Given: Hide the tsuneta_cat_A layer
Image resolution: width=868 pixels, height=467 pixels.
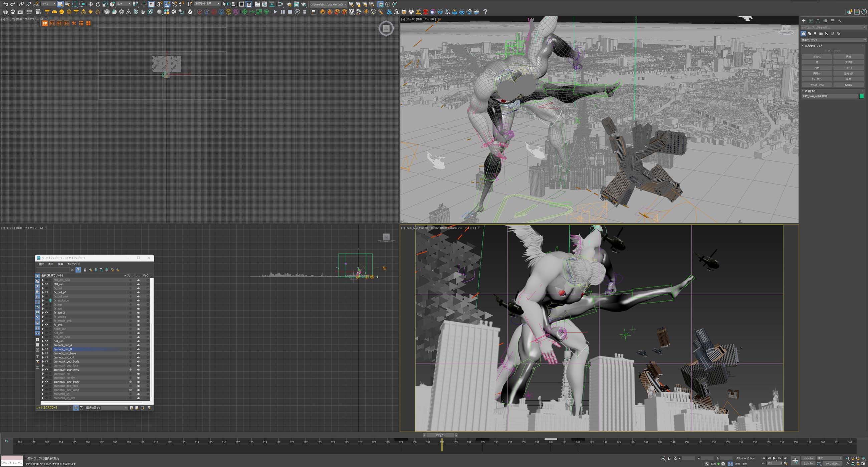Looking at the screenshot, I should pos(47,345).
